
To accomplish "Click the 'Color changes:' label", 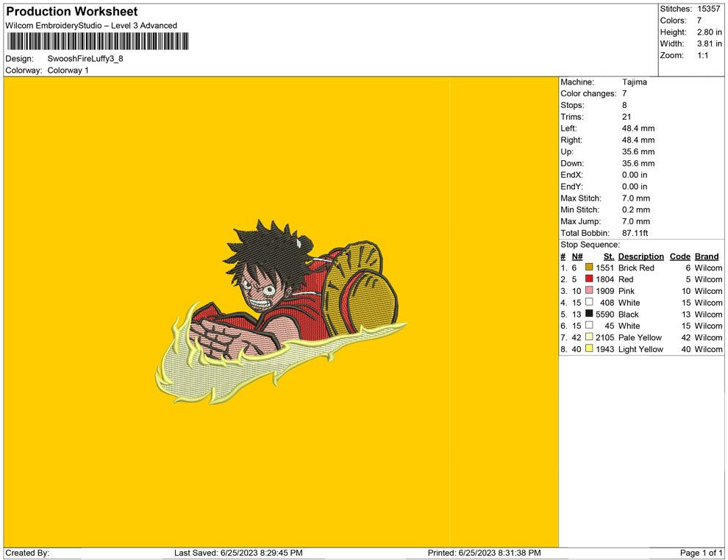I will 588,94.
